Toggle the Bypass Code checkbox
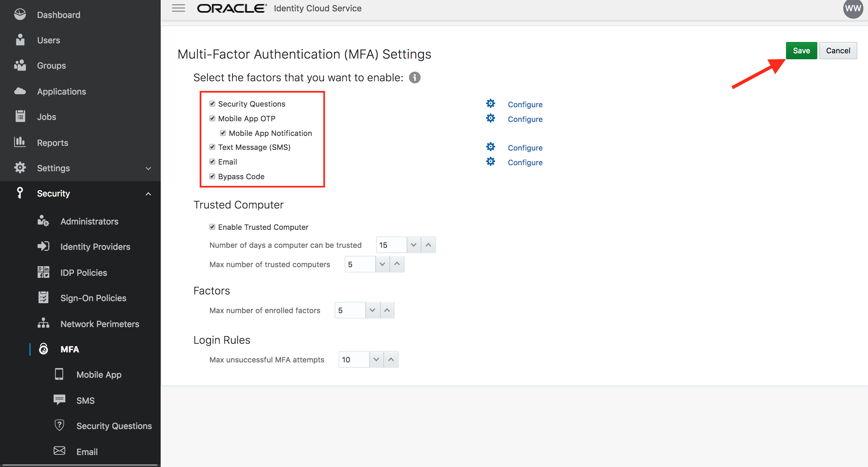The width and height of the screenshot is (868, 467). point(212,176)
